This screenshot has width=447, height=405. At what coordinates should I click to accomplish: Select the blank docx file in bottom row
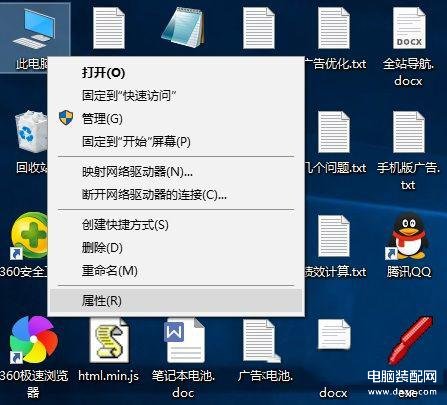tap(334, 334)
